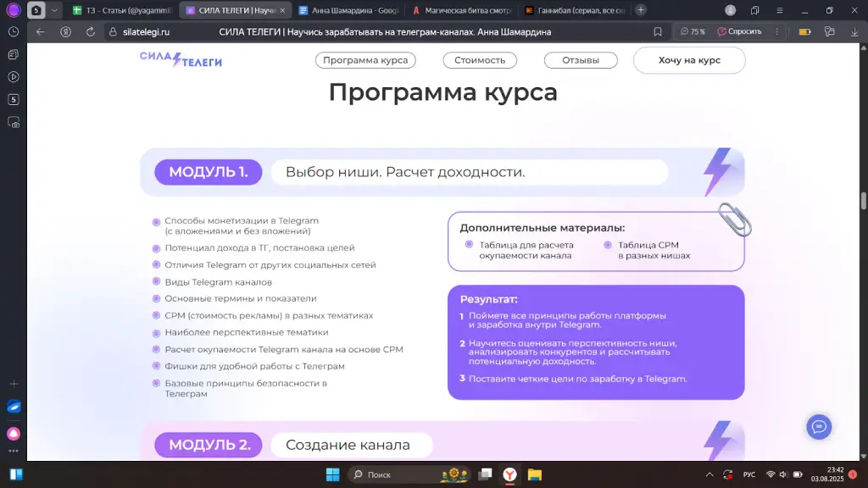This screenshot has width=868, height=488.
Task: Click the Yandex home icon in the toolbar
Action: tap(66, 32)
